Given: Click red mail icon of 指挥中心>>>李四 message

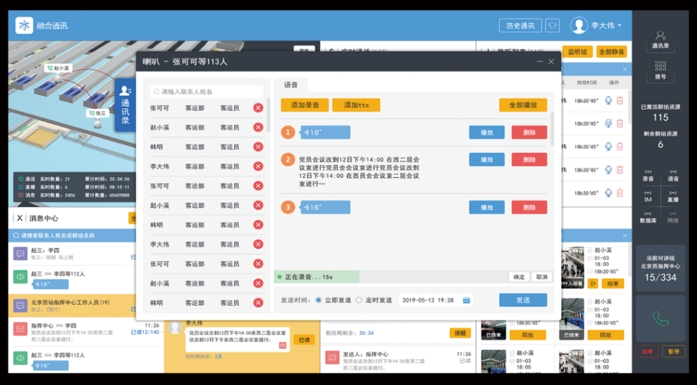Looking at the screenshot, I should pos(20,329).
